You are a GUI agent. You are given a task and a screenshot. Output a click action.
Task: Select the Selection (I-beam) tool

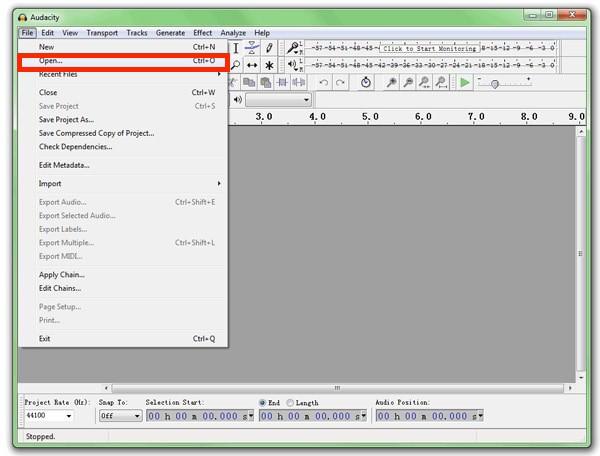[236, 48]
